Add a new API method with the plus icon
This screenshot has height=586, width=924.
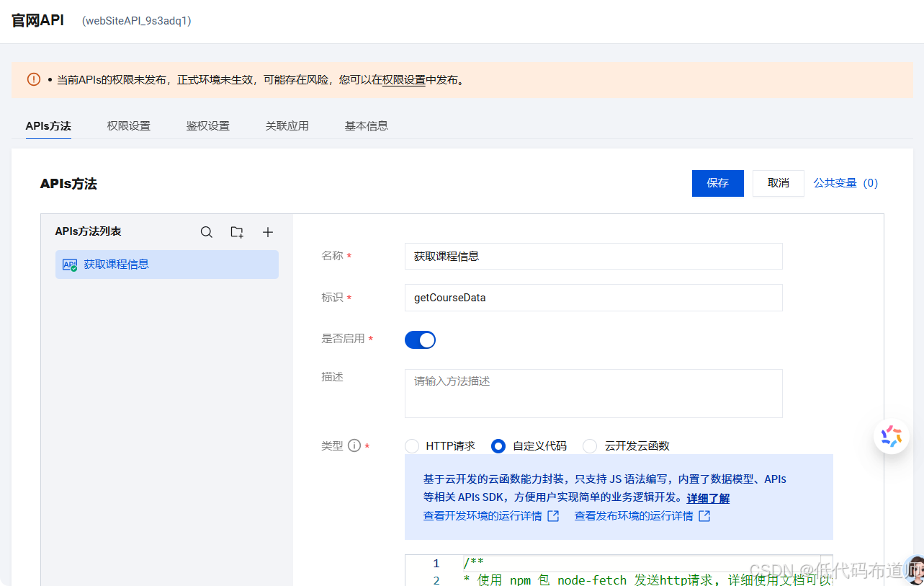tap(268, 232)
